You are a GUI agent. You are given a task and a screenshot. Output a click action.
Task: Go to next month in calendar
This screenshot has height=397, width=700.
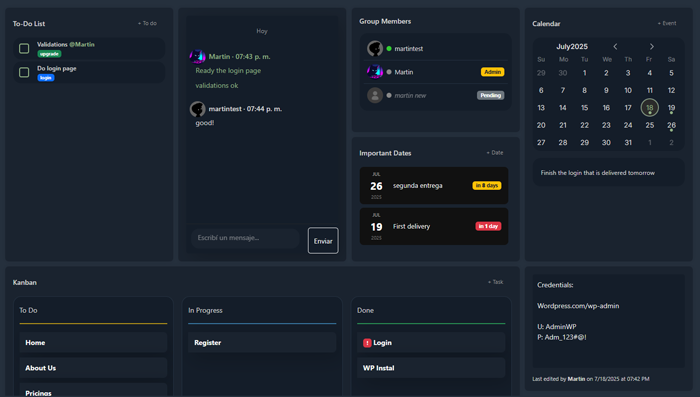click(x=652, y=46)
